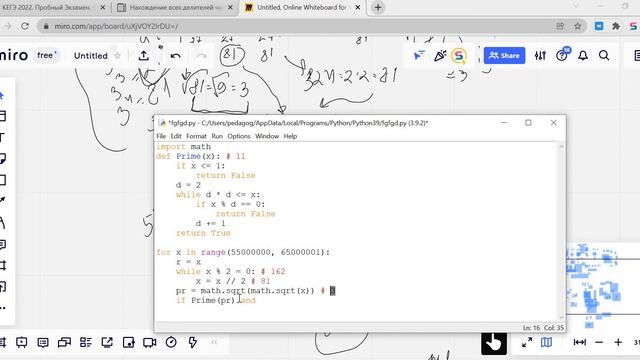This screenshot has width=640, height=360.
Task: Open the Miro export board icon
Action: pos(143,56)
